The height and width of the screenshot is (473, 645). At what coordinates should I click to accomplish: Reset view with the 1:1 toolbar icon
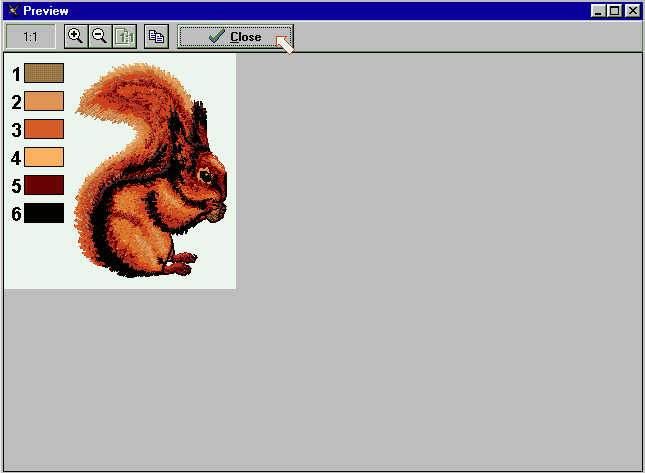tap(125, 37)
